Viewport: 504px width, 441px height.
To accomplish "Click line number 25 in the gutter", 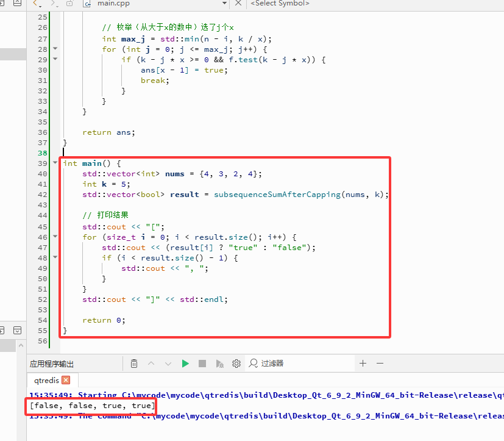I will (43, 17).
